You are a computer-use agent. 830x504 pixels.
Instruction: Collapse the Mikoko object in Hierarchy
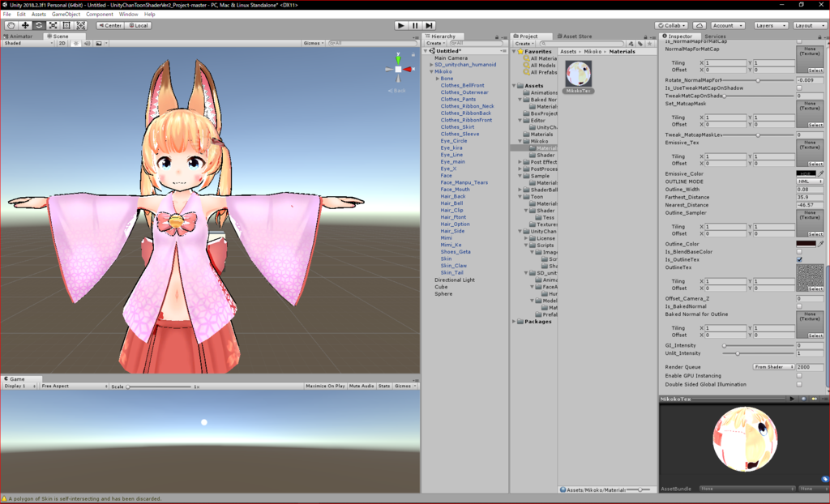432,71
